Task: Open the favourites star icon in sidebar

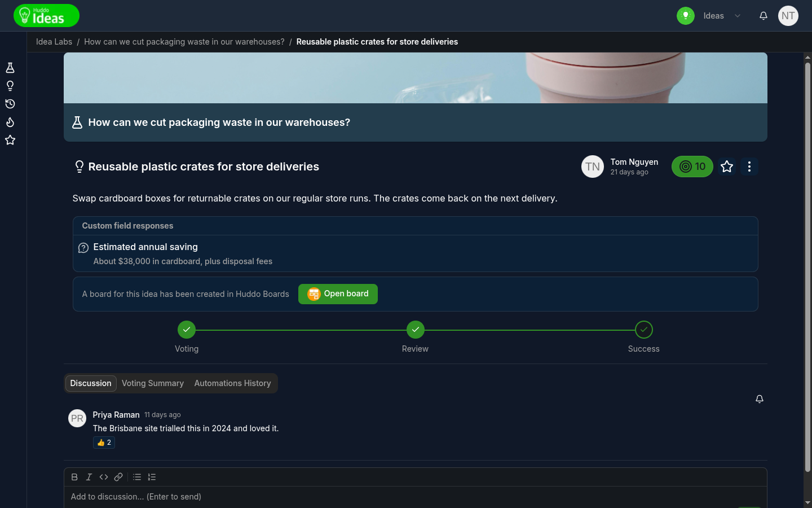Action: point(10,140)
